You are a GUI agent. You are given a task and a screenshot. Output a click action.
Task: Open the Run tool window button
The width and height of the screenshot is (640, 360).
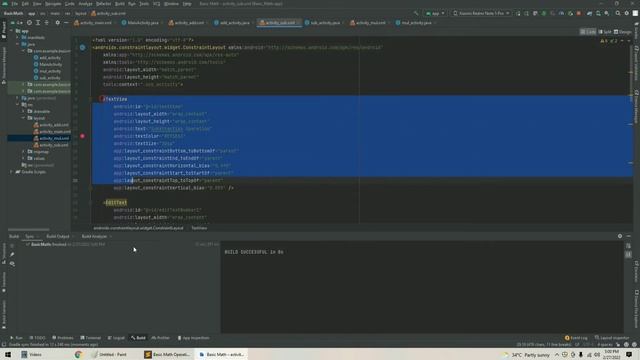point(16,338)
